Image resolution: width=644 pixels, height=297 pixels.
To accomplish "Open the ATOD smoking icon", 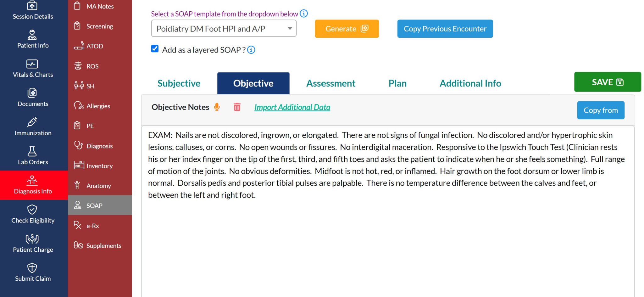I will 79,46.
